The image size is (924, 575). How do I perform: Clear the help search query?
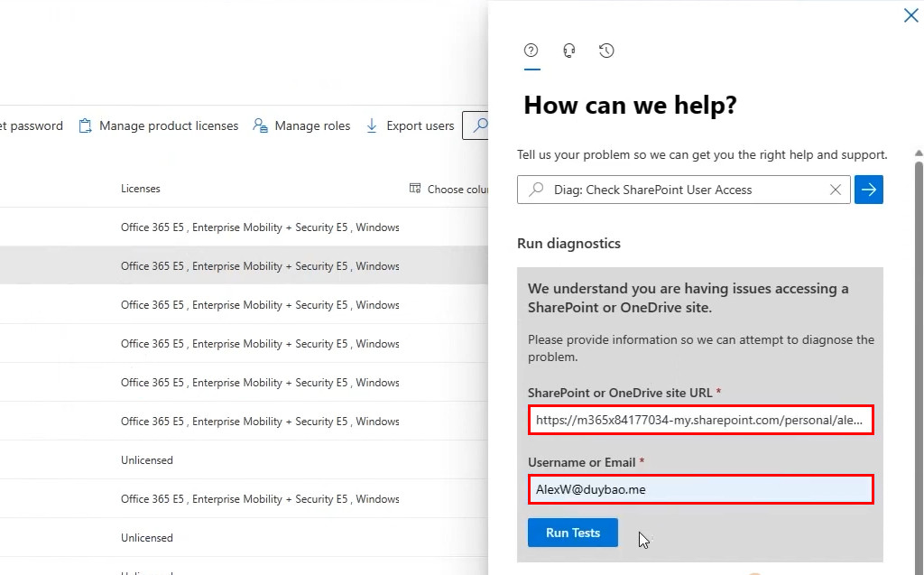835,190
